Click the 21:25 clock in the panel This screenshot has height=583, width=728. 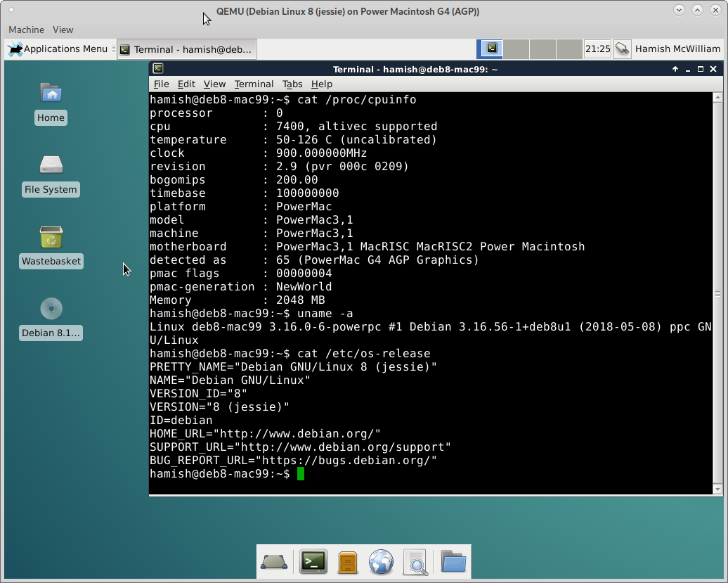[x=597, y=49]
